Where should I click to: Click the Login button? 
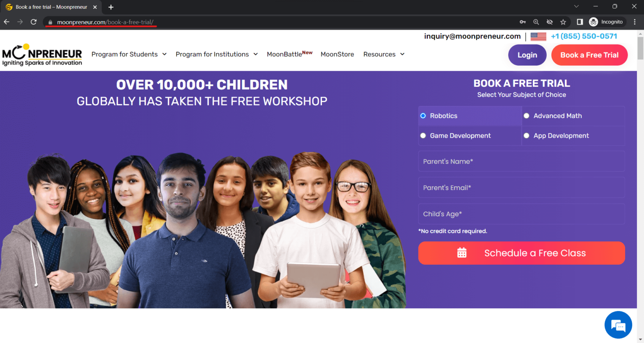point(527,55)
